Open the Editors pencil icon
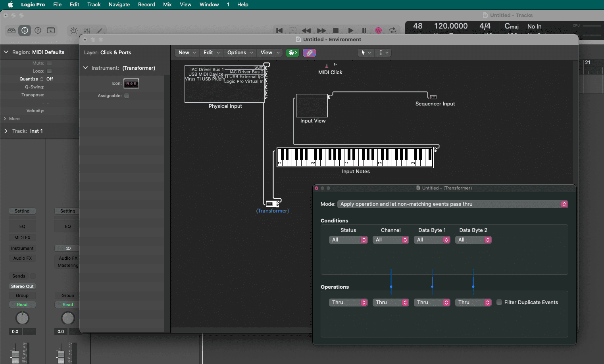The height and width of the screenshot is (364, 604). click(x=100, y=31)
